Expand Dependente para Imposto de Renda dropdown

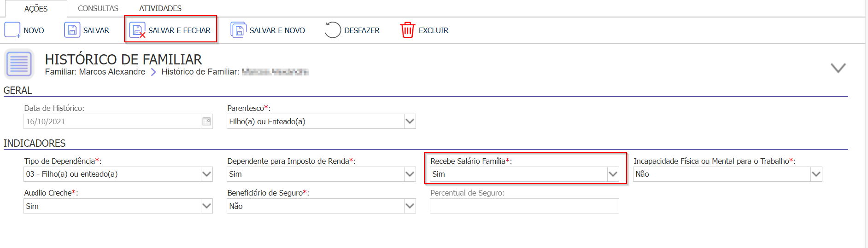coord(410,174)
